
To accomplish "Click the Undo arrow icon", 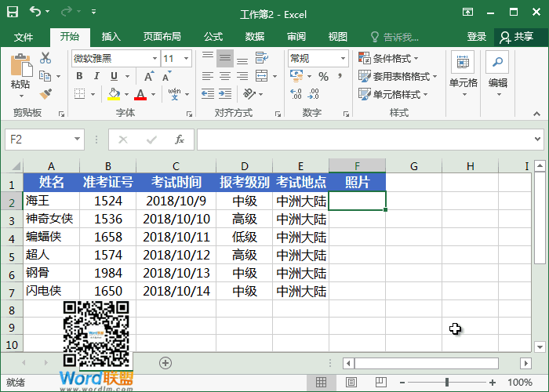I will point(35,12).
